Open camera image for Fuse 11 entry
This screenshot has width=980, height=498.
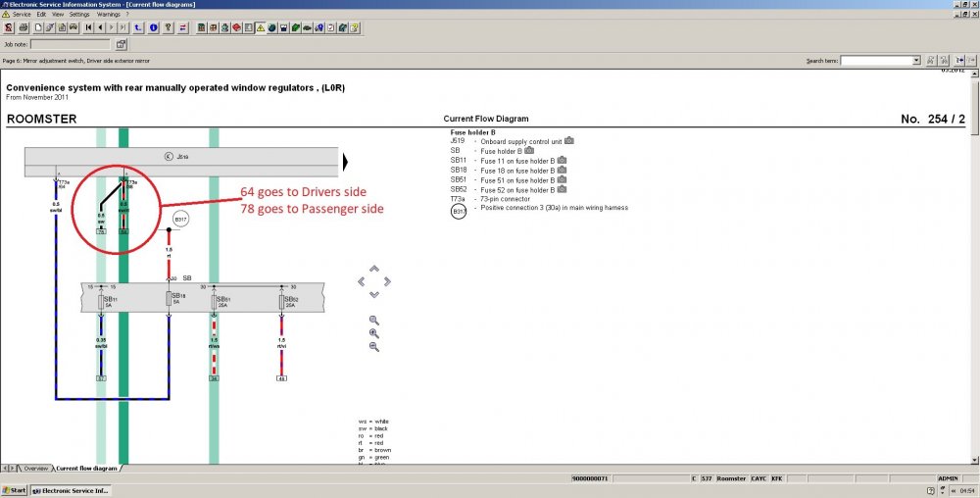click(562, 160)
